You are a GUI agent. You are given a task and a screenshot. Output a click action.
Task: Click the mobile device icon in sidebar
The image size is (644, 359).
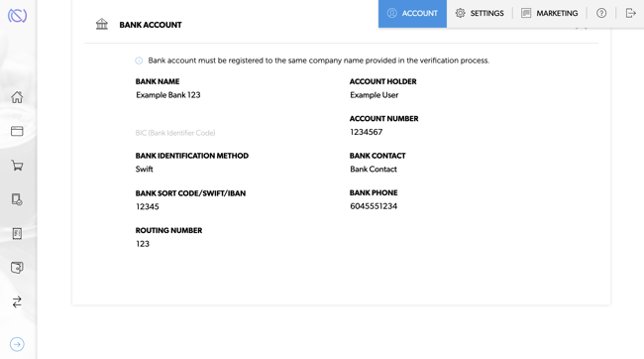pos(17,199)
